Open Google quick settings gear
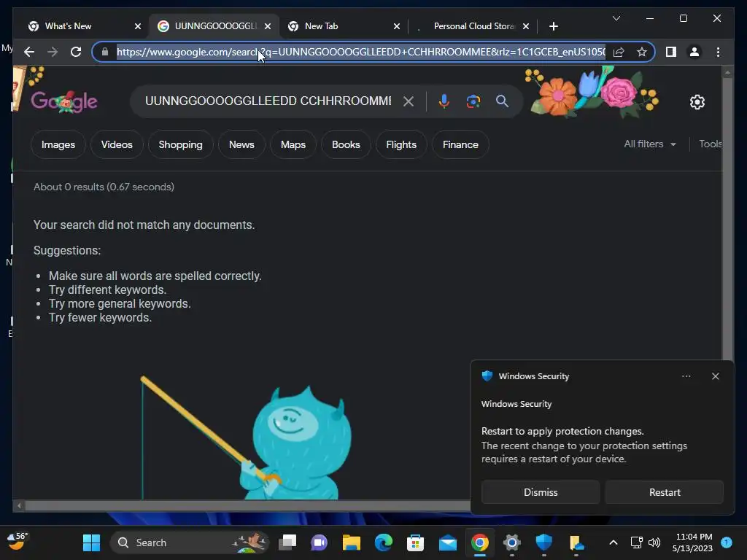The height and width of the screenshot is (560, 747). 697,102
